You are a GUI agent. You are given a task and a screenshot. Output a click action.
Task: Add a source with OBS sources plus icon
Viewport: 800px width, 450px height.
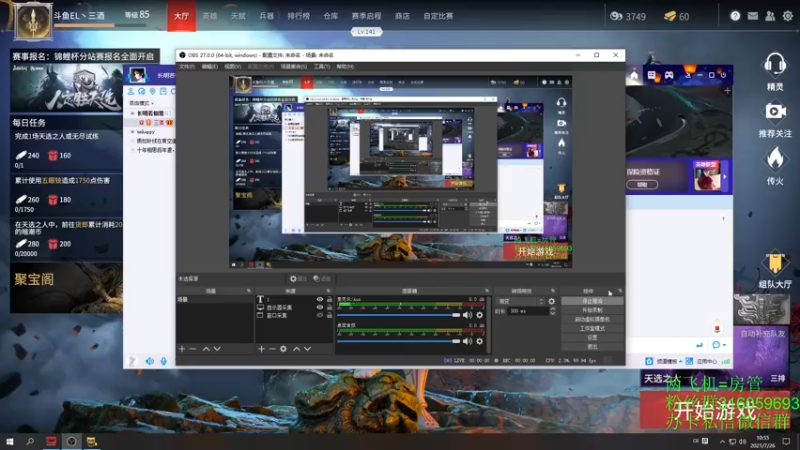(261, 349)
